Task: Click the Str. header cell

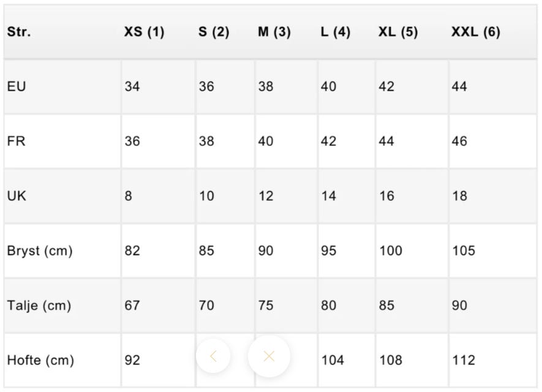Action: 19,32
